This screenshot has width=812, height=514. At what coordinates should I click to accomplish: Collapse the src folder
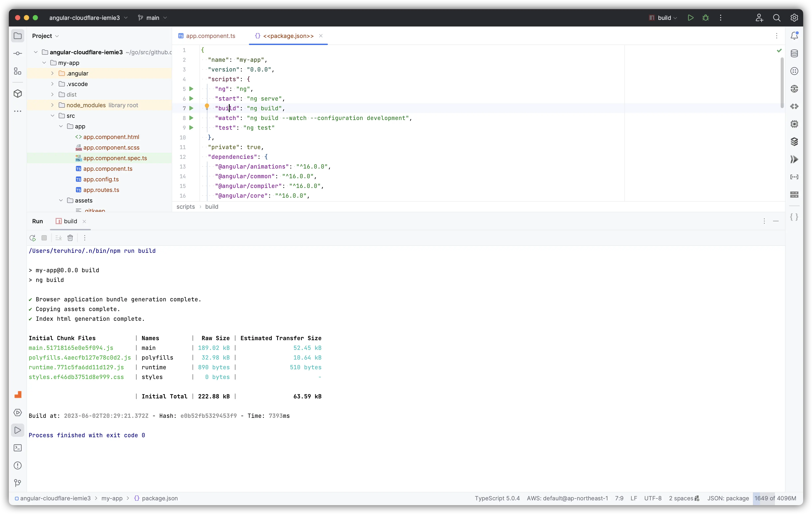tap(52, 116)
